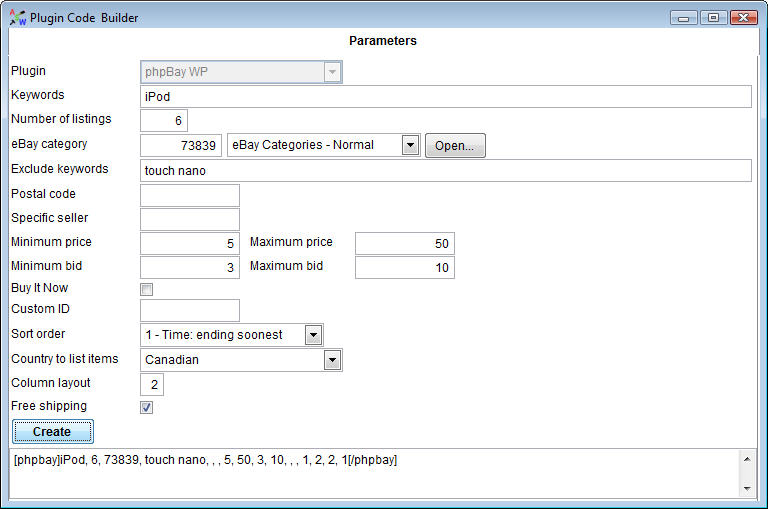Click the Plugin Code Builder app icon

pyautogui.click(x=18, y=18)
